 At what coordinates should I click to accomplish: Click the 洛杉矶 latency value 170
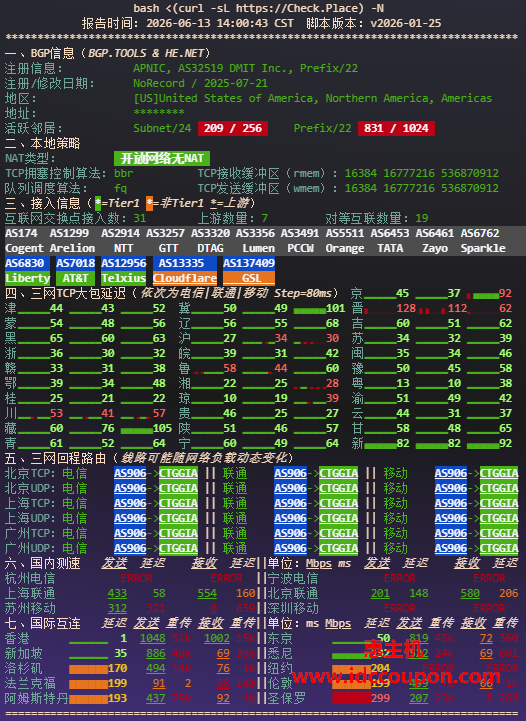tap(117, 669)
